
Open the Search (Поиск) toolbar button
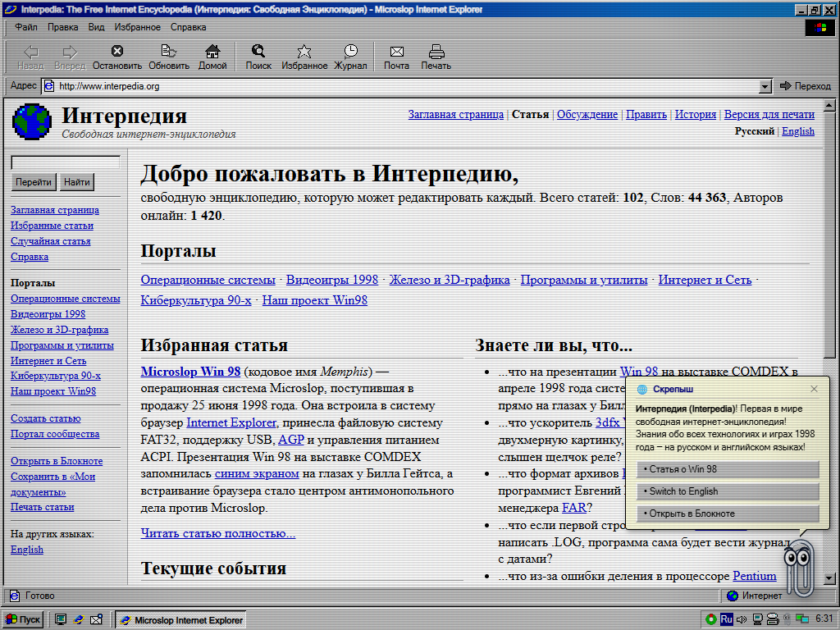[x=258, y=57]
